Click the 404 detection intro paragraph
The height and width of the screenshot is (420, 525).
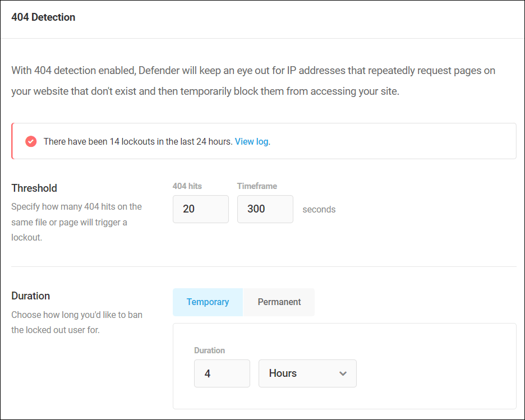click(253, 81)
